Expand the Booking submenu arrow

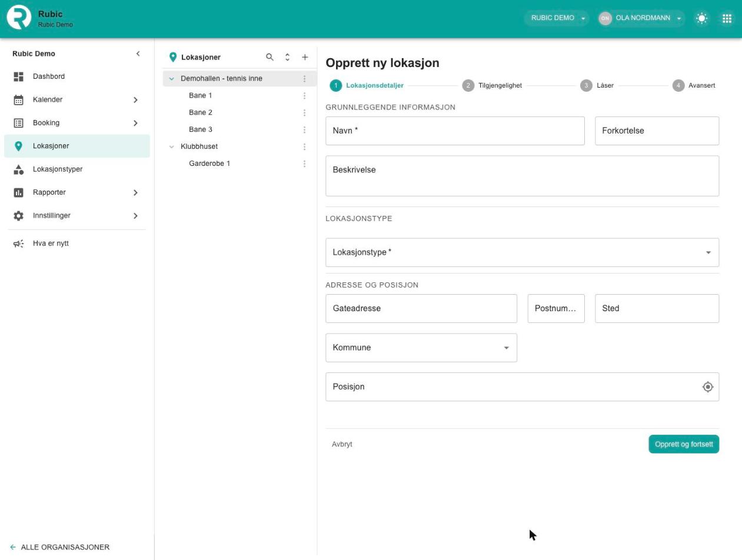click(135, 123)
